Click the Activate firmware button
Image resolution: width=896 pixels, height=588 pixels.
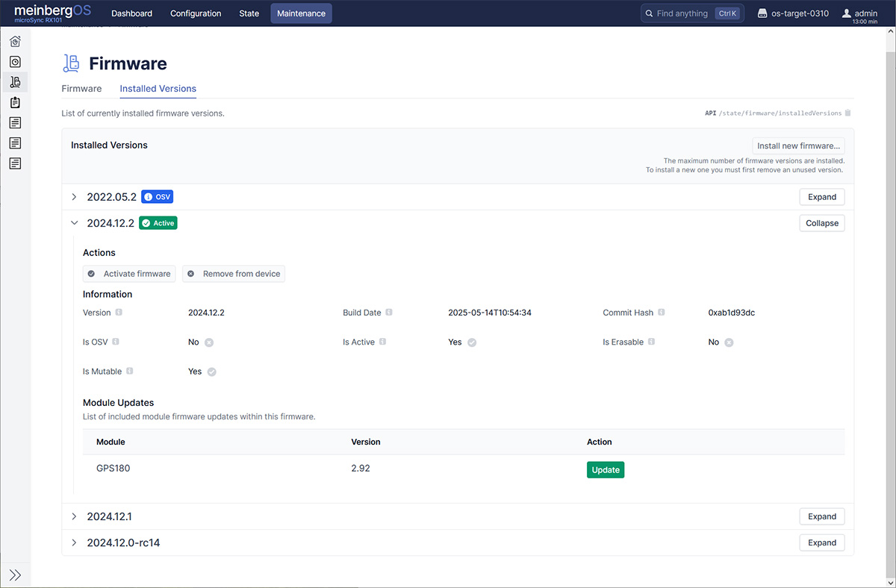(130, 274)
